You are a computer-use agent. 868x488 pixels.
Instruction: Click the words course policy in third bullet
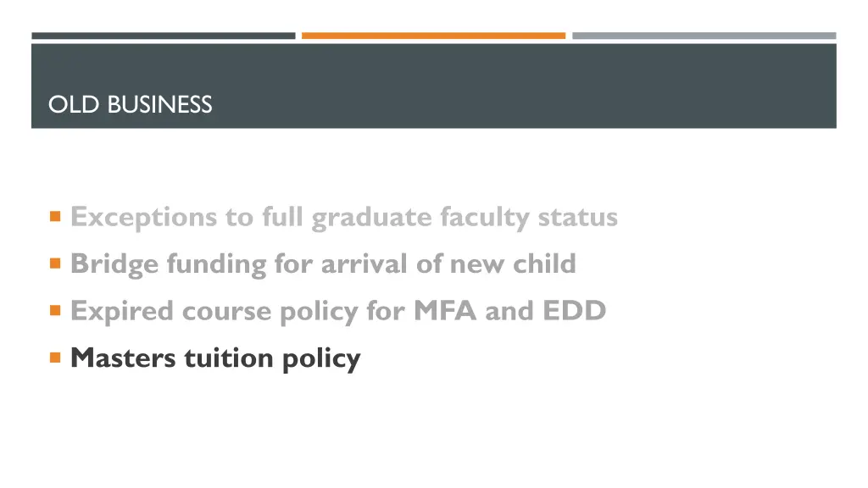(270, 311)
